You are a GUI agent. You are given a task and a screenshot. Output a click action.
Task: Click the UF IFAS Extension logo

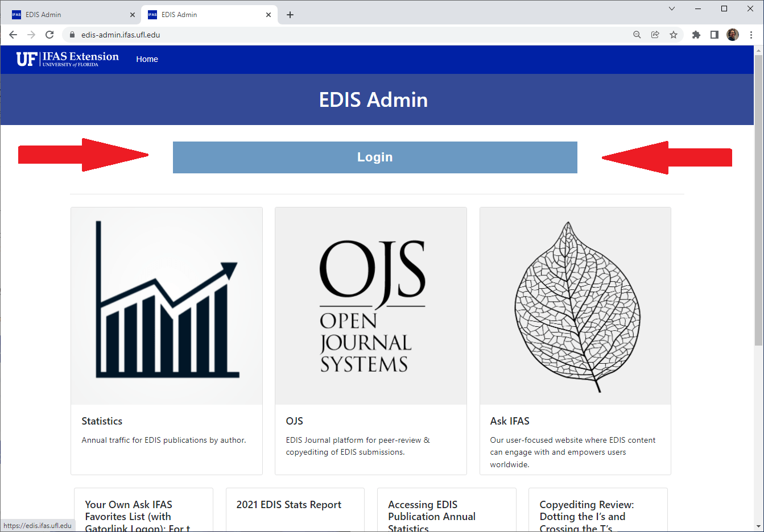[68, 59]
